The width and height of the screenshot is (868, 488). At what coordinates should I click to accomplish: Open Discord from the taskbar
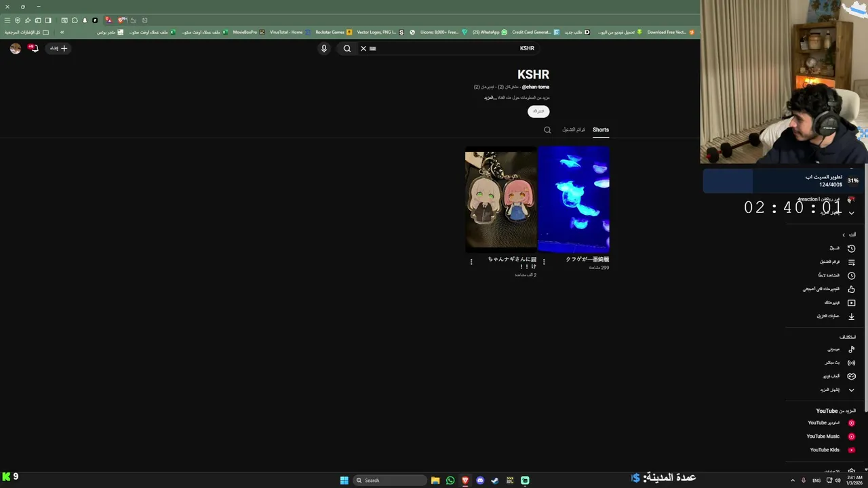click(480, 481)
